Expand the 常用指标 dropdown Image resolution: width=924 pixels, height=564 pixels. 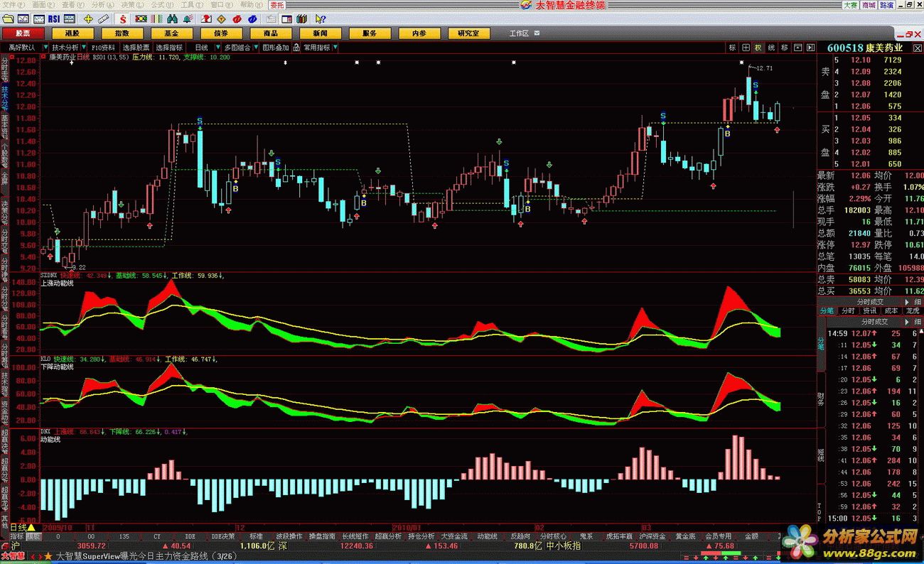(x=335, y=48)
